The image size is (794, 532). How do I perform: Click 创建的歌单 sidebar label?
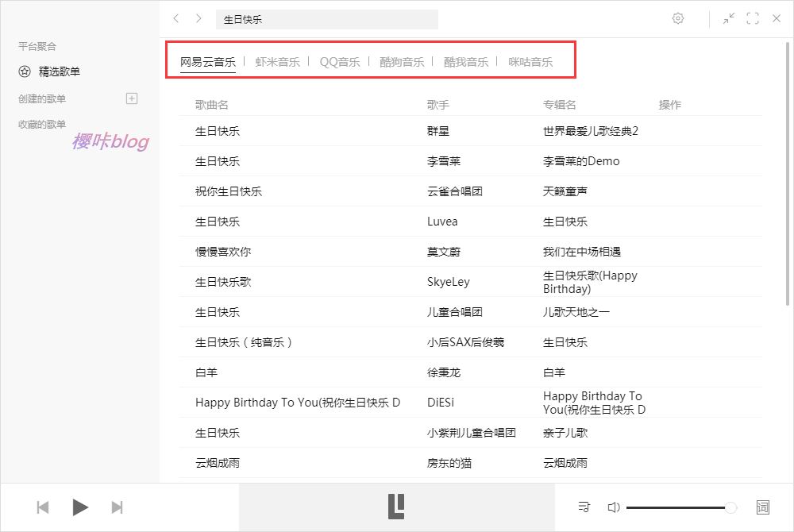pyautogui.click(x=42, y=98)
